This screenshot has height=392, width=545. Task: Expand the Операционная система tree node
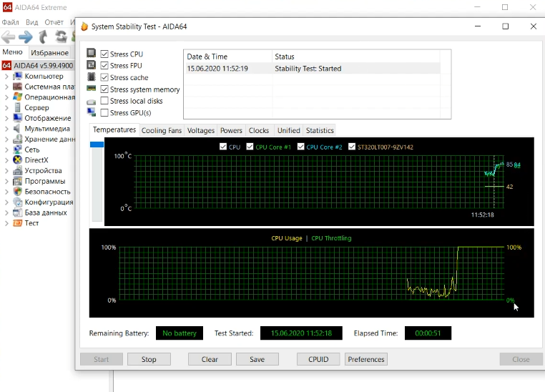pyautogui.click(x=6, y=97)
